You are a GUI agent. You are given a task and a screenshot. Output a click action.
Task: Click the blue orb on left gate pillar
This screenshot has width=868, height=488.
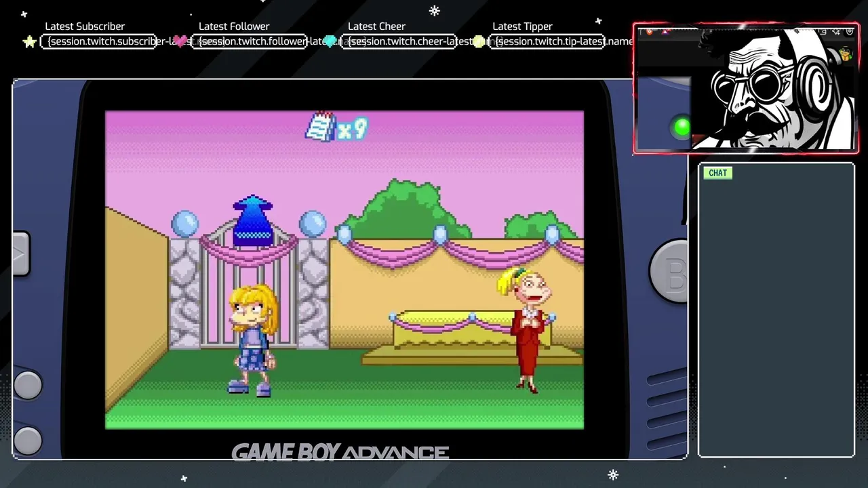pos(184,224)
